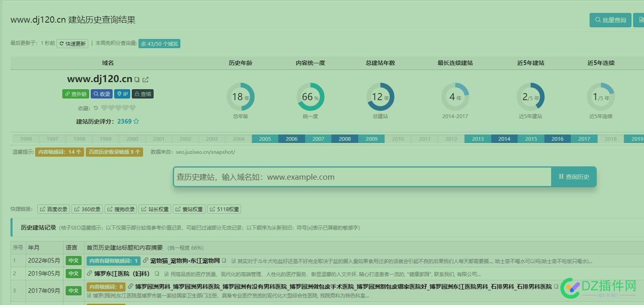Click the 中文 tag in the 2017年09月 row
Image resolution: width=644 pixels, height=305 pixels.
74,290
